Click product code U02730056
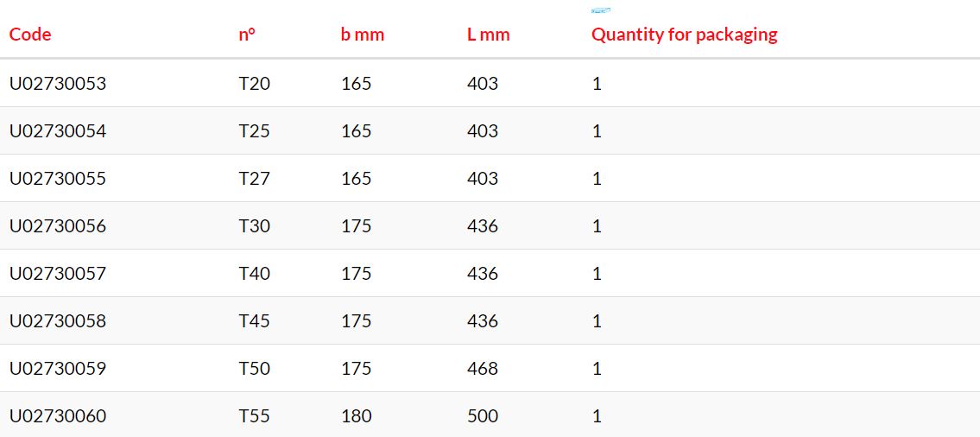Screen dimensions: 980x437 pos(58,225)
